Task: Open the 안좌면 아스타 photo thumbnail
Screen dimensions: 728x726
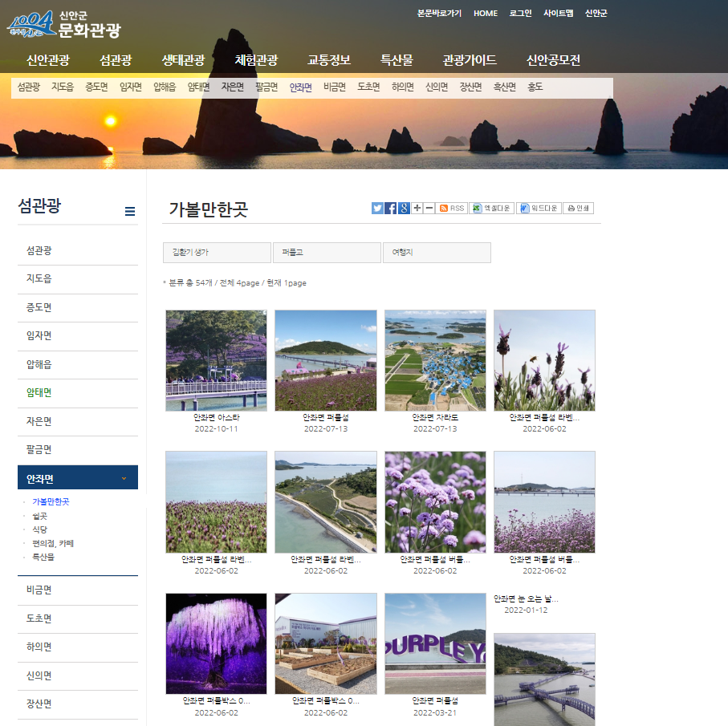Action: 216,360
